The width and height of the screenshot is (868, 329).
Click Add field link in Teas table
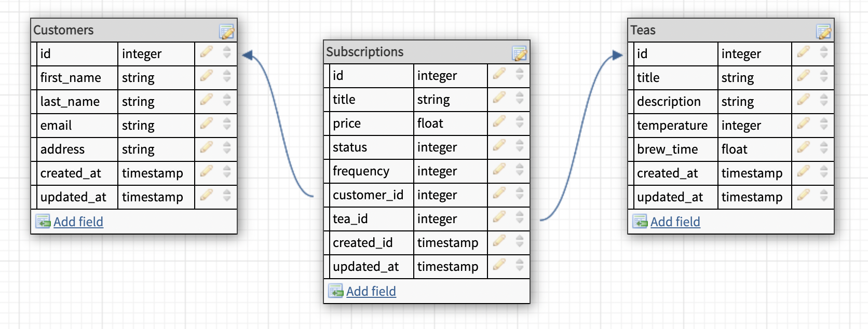(675, 222)
